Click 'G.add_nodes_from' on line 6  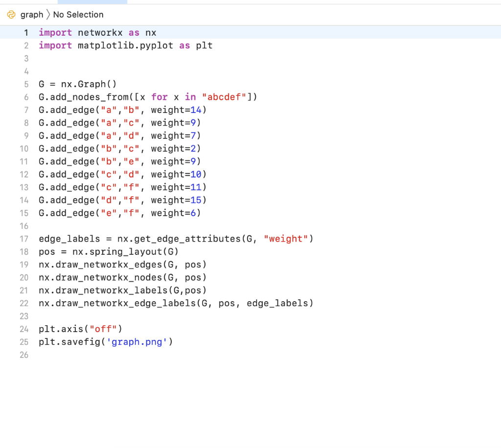[x=83, y=97]
